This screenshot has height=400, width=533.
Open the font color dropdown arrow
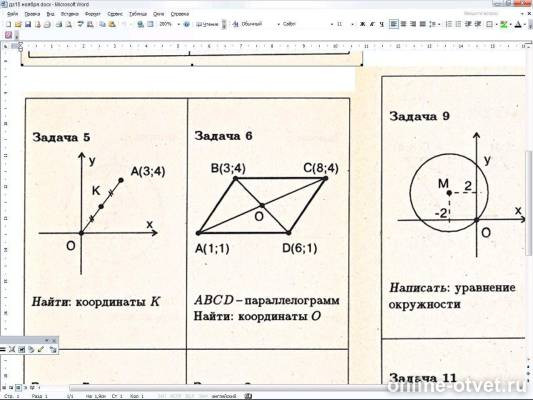coord(525,24)
